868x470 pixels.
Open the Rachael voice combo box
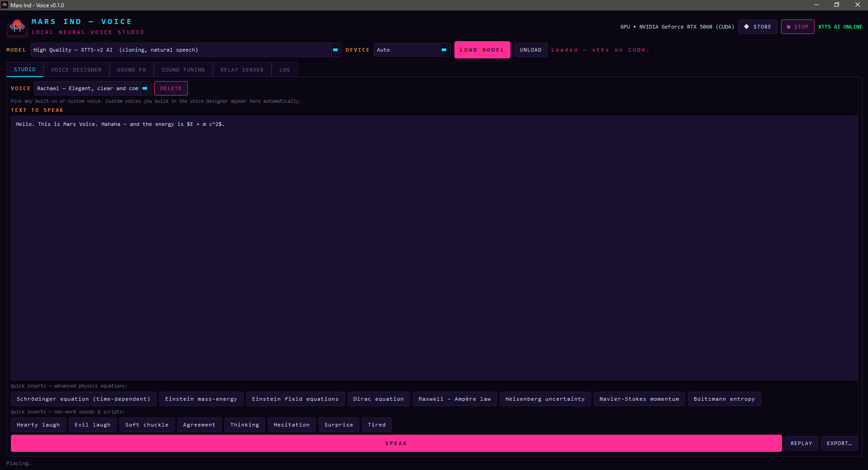point(92,88)
